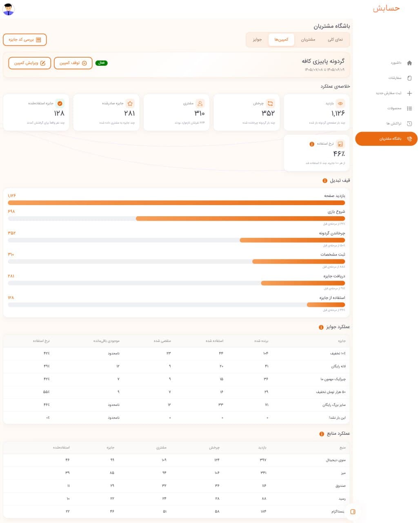Image resolution: width=420 pixels, height=523 pixels.
Task: Open ثبت سفارش جدید in sidebar
Action: (x=387, y=93)
